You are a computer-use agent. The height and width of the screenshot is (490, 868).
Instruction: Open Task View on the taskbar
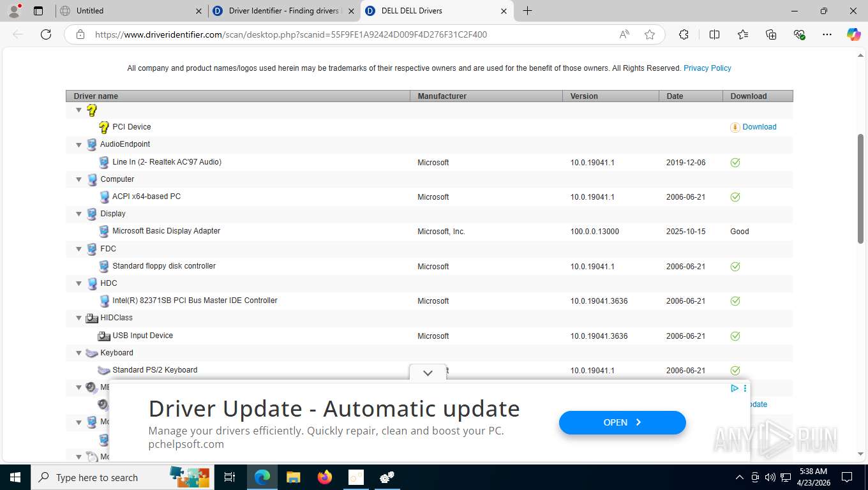(230, 477)
